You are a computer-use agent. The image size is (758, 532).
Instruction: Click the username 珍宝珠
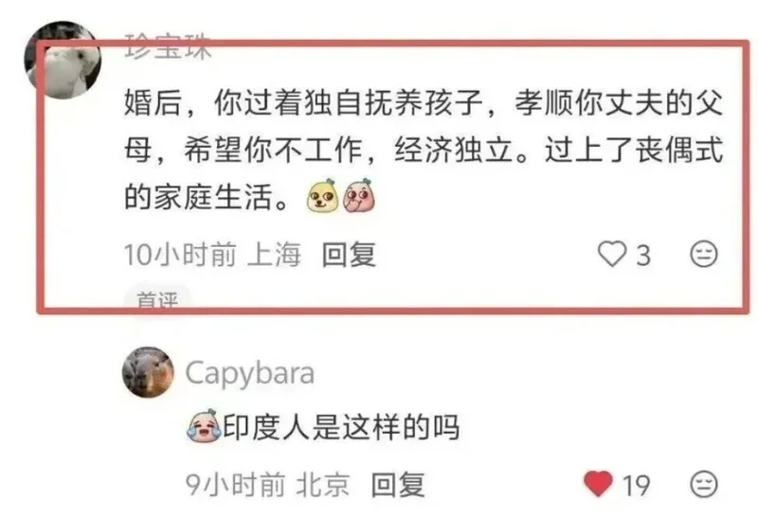pyautogui.click(x=168, y=46)
